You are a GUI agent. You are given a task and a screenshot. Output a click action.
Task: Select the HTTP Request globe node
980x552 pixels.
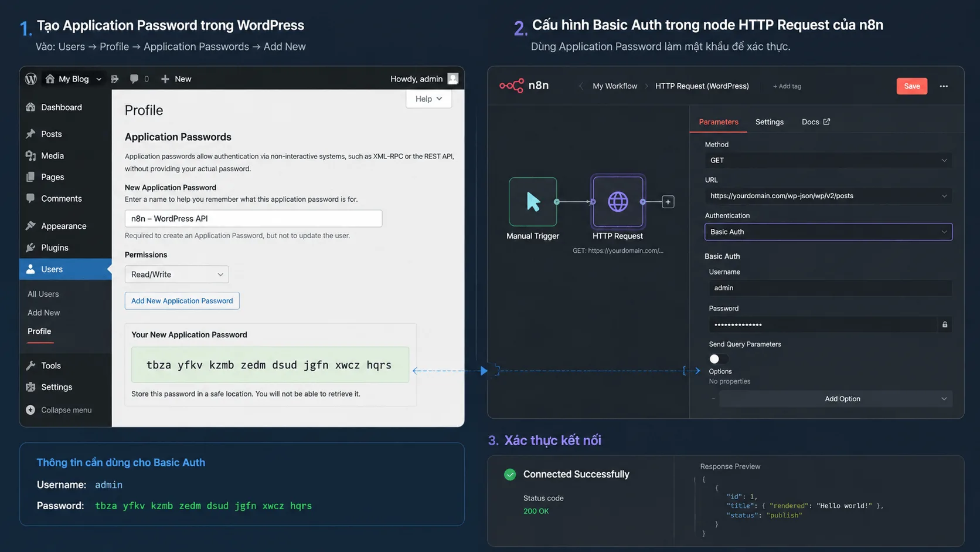pos(618,202)
